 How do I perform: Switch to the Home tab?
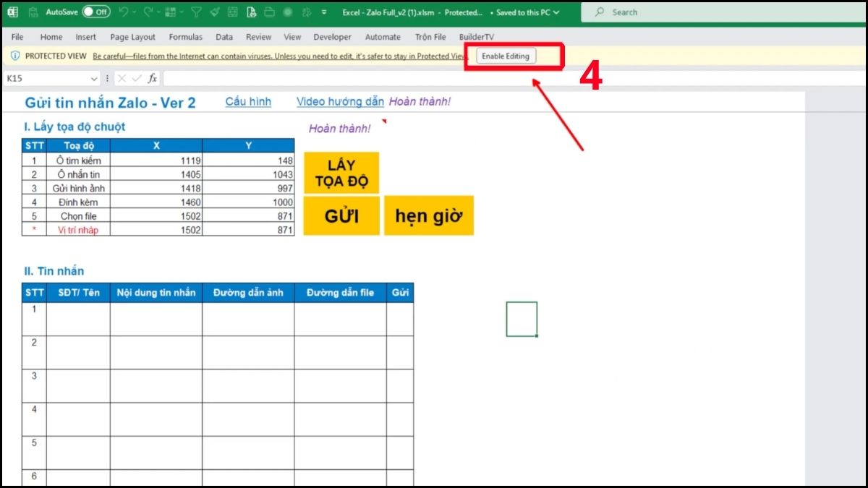point(51,37)
